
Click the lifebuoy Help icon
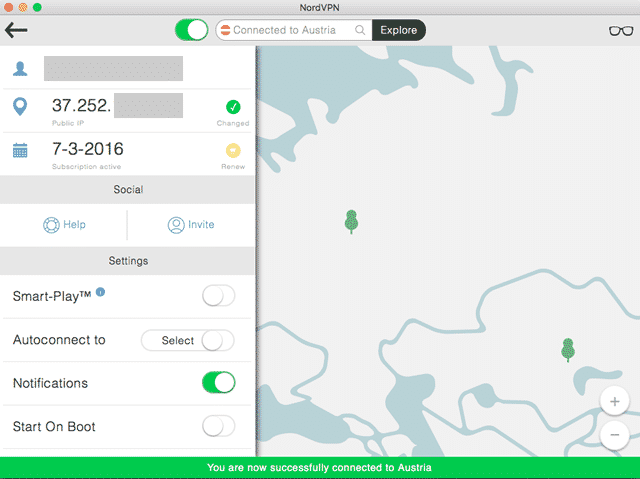click(x=51, y=225)
